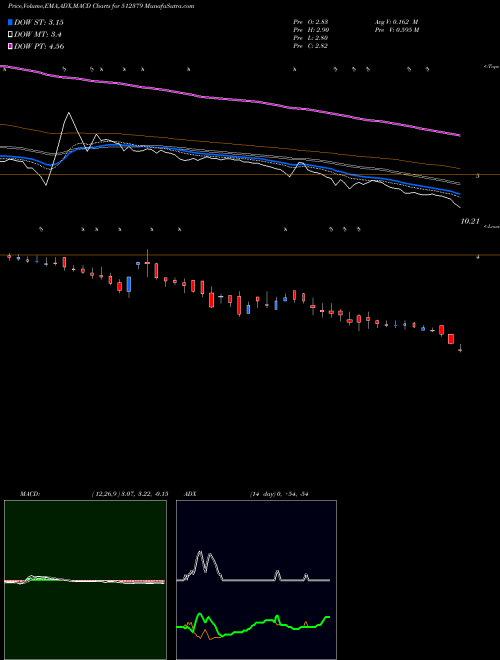The image size is (500, 660).
Task: Open the dark blue ADX indicator chart
Action: click(x=256, y=580)
